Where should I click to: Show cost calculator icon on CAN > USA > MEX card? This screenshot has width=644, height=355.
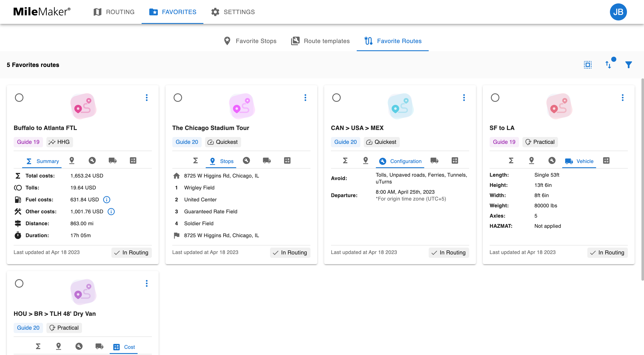tap(455, 161)
